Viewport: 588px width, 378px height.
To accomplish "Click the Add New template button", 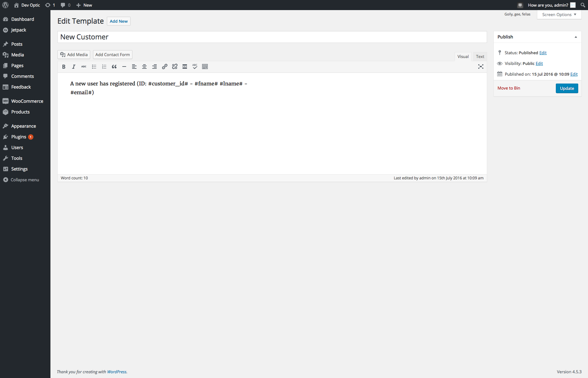I will point(119,21).
